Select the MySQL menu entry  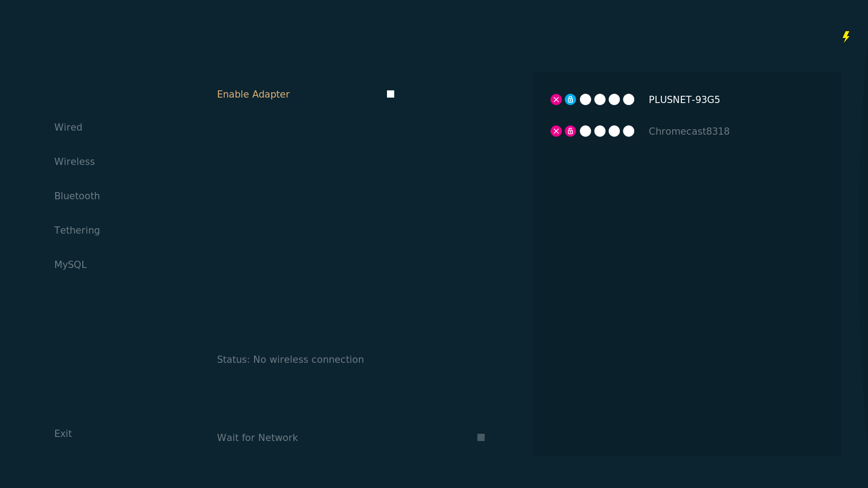click(x=71, y=265)
